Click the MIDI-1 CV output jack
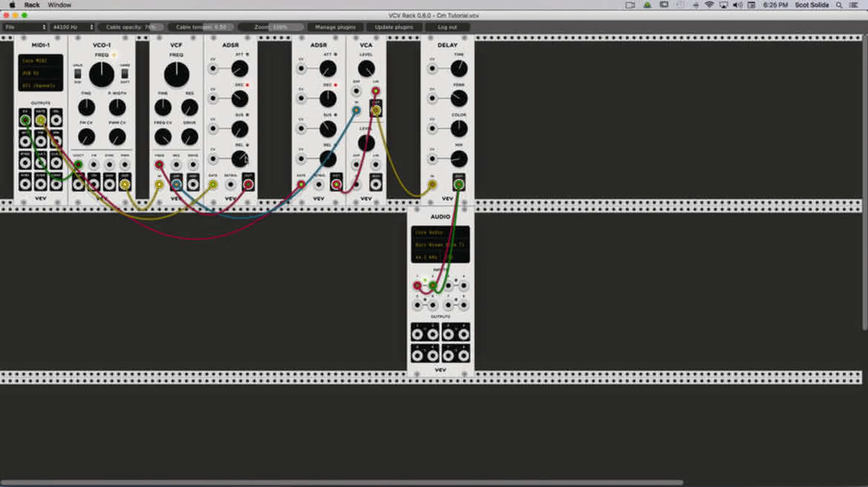The width and height of the screenshot is (868, 487). pos(25,120)
